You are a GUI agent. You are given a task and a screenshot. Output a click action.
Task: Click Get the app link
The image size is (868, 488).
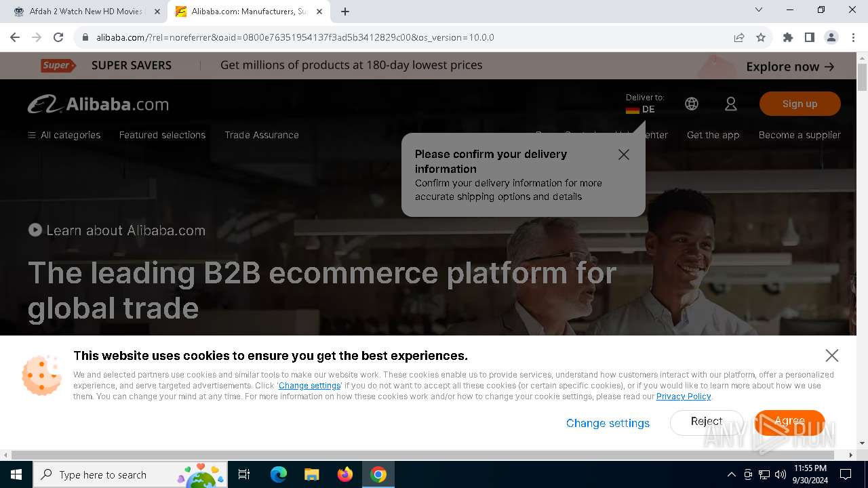[x=713, y=135]
